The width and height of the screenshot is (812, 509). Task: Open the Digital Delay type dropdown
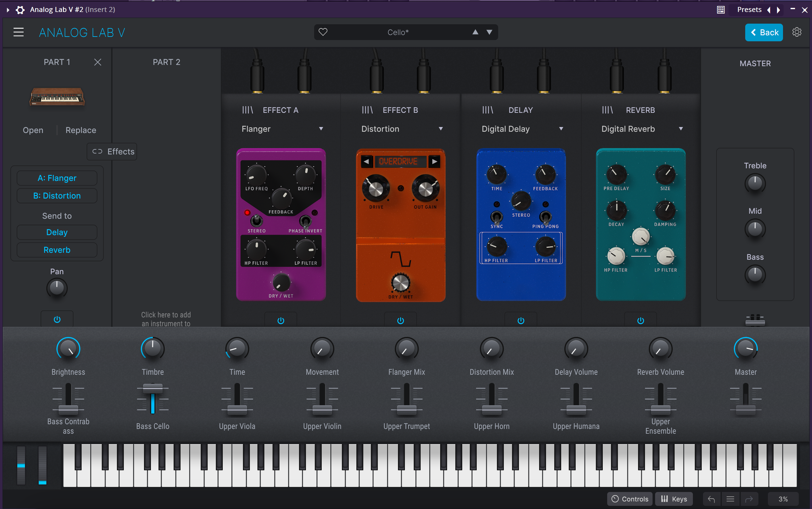pos(522,129)
